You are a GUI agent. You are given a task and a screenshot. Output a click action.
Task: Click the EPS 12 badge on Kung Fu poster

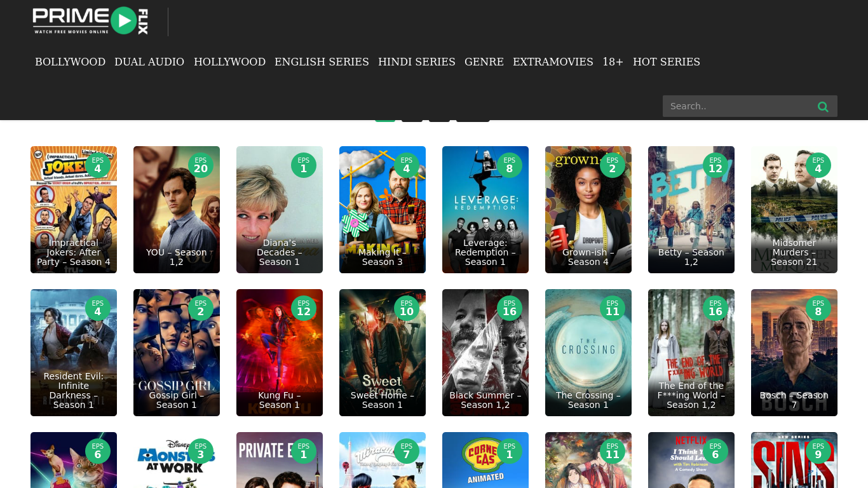pyautogui.click(x=303, y=307)
